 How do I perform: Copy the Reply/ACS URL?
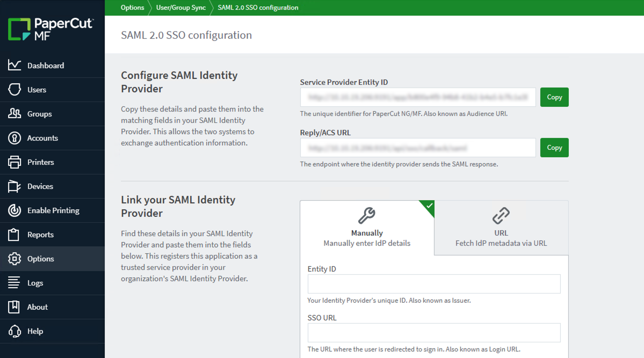click(554, 148)
